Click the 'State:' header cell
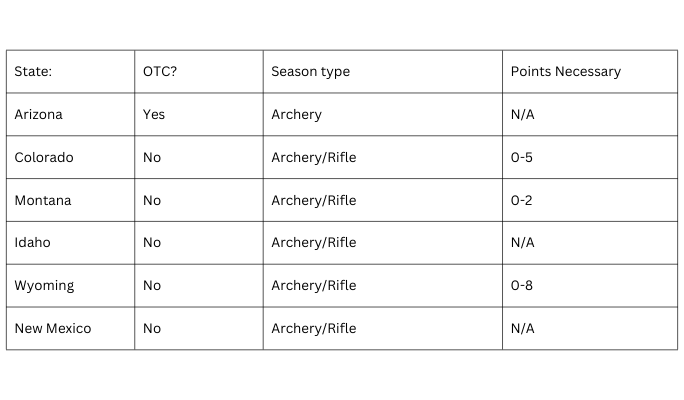This screenshot has height=400, width=684. pos(33,72)
